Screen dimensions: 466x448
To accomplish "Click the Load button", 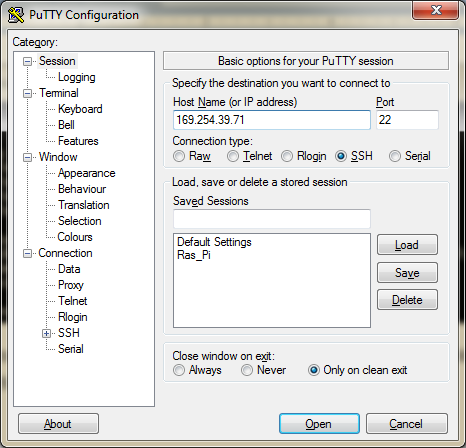I will [x=407, y=245].
